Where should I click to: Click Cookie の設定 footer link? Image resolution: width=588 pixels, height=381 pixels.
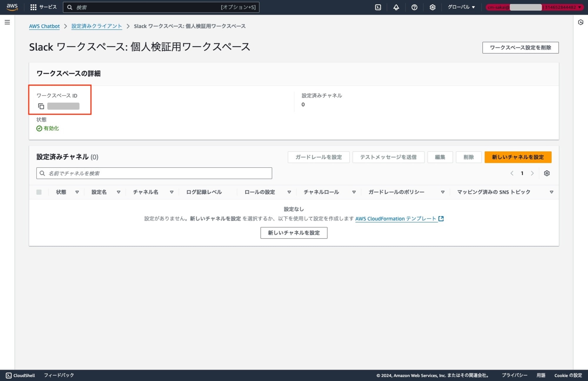tap(568, 375)
